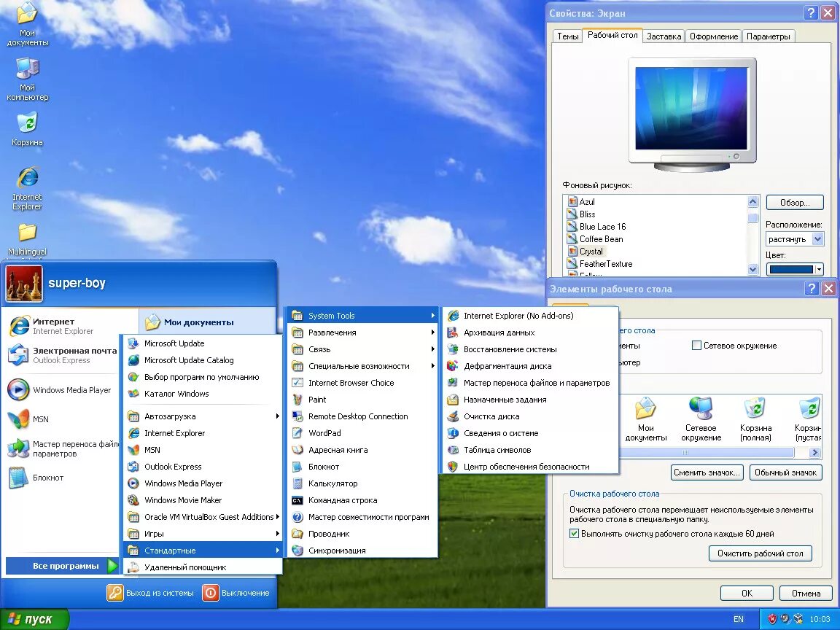The height and width of the screenshot is (630, 840).
Task: Click Обычный значок button
Action: coord(785,472)
